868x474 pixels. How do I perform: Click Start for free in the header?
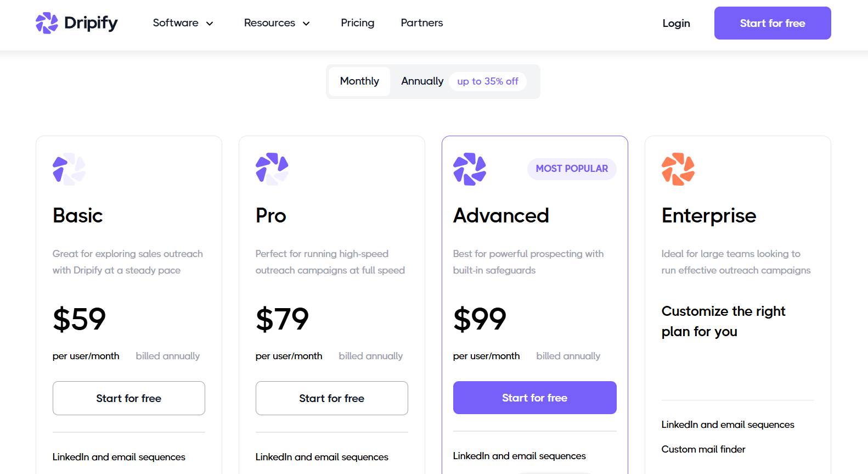point(772,23)
